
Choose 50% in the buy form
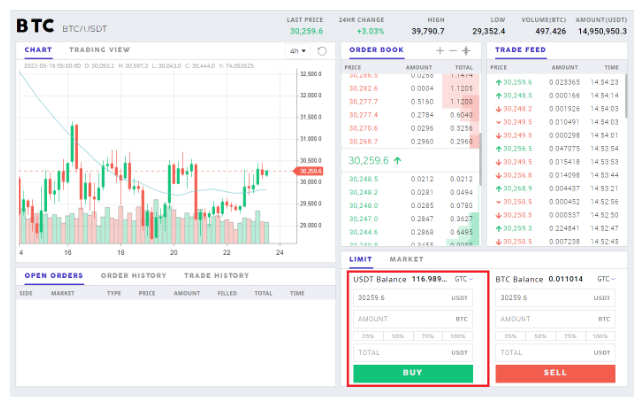[x=398, y=336]
